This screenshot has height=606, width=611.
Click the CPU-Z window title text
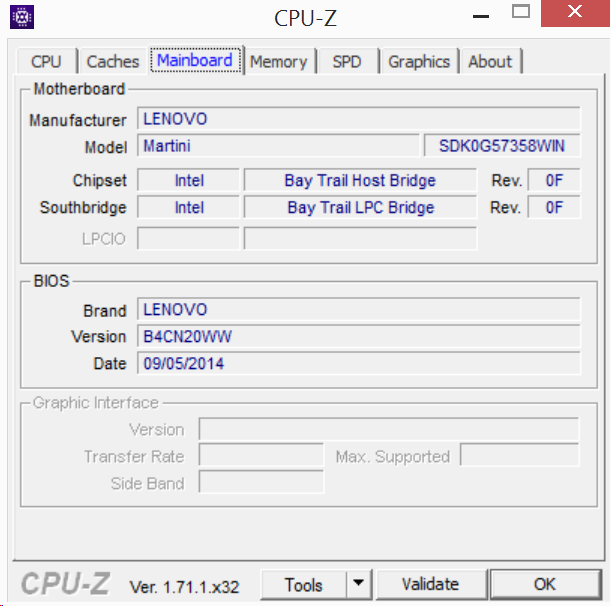tap(305, 18)
